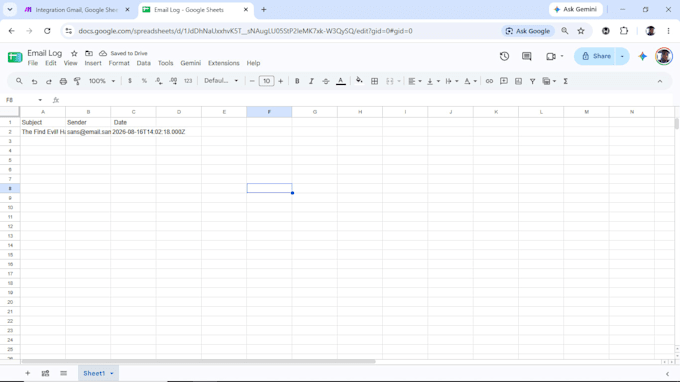
Task: Open the search menus magnifier icon
Action: (x=19, y=81)
